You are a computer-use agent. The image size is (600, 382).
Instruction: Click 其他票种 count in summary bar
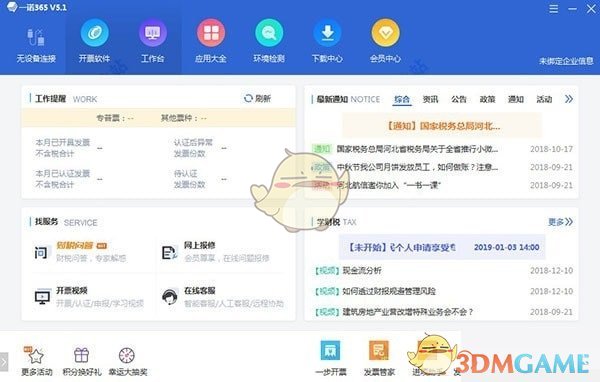tap(184, 118)
